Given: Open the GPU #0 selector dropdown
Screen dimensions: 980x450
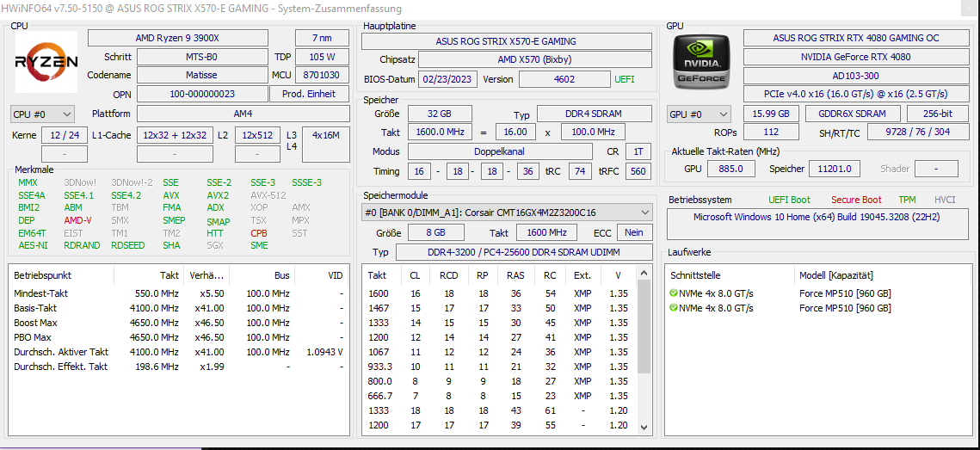Looking at the screenshot, I should 699,114.
